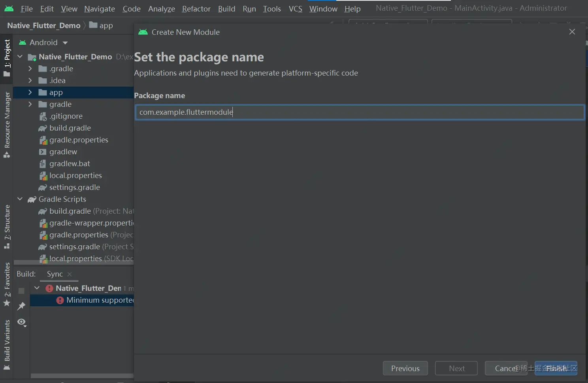Select the Native_Flutter_Demo build error entry
This screenshot has width=588, height=383.
click(x=88, y=288)
